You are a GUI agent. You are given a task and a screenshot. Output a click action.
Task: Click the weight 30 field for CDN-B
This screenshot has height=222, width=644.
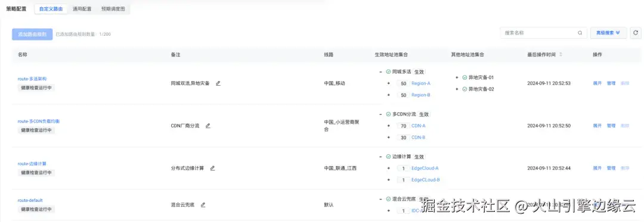(403, 137)
